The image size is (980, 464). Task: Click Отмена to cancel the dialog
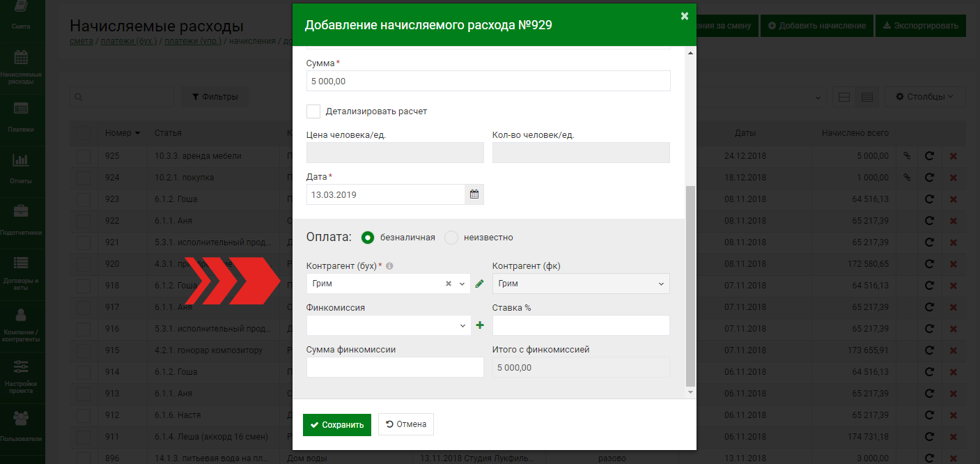click(x=406, y=424)
